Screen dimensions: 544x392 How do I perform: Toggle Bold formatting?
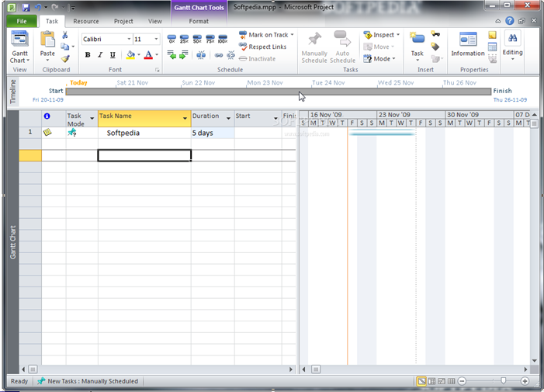pyautogui.click(x=88, y=55)
